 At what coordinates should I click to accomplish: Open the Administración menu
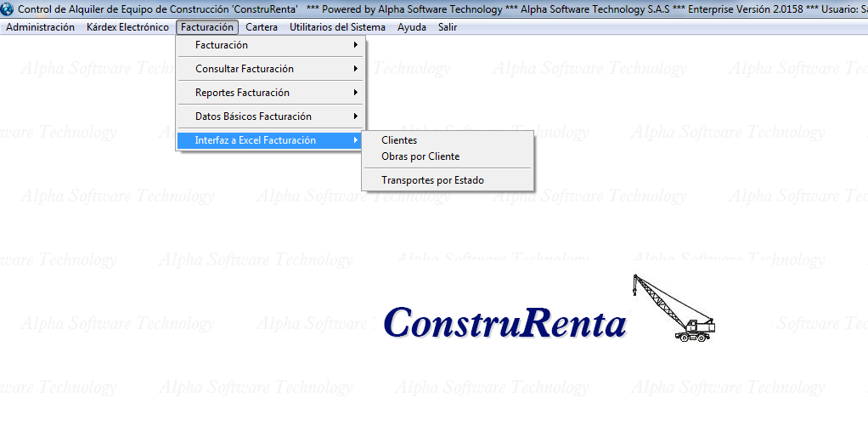click(40, 27)
